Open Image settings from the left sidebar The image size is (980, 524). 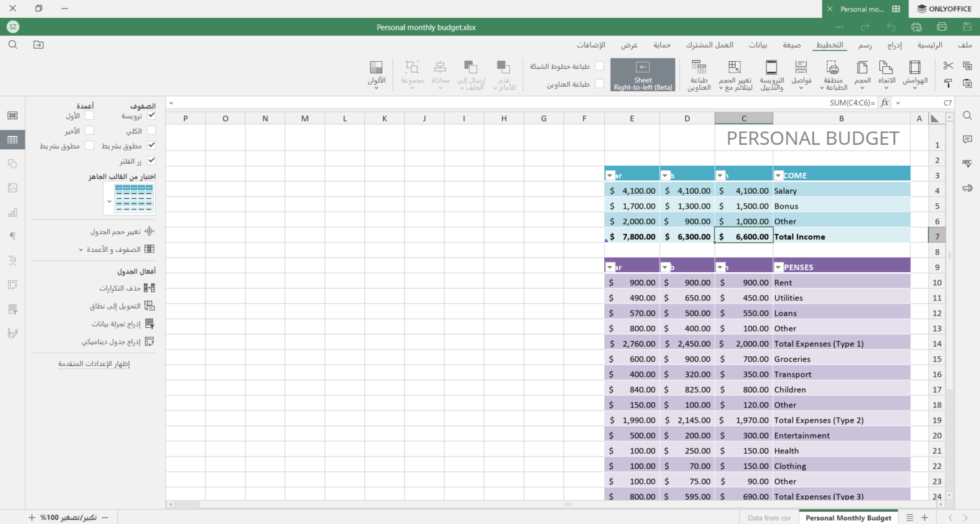click(11, 188)
